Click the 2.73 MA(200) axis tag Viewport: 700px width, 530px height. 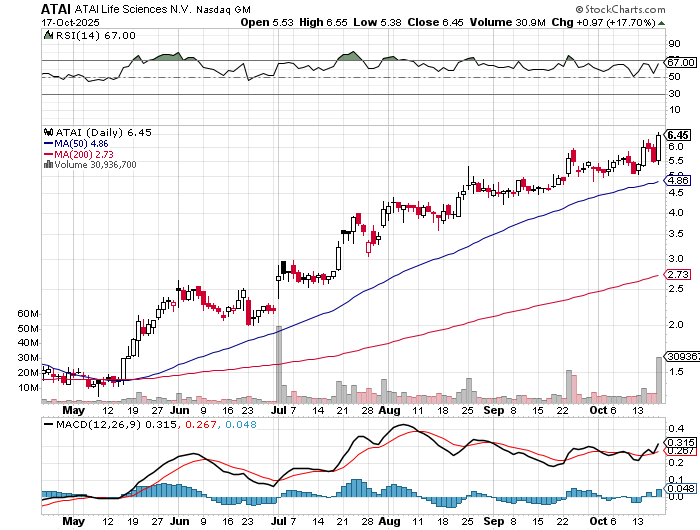tap(678, 274)
